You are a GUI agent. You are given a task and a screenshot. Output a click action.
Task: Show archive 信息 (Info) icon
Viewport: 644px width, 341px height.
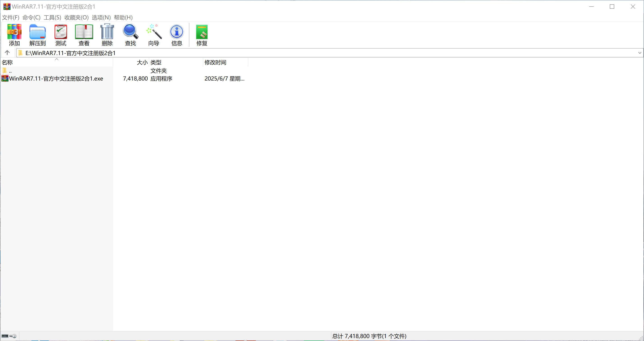click(x=177, y=35)
